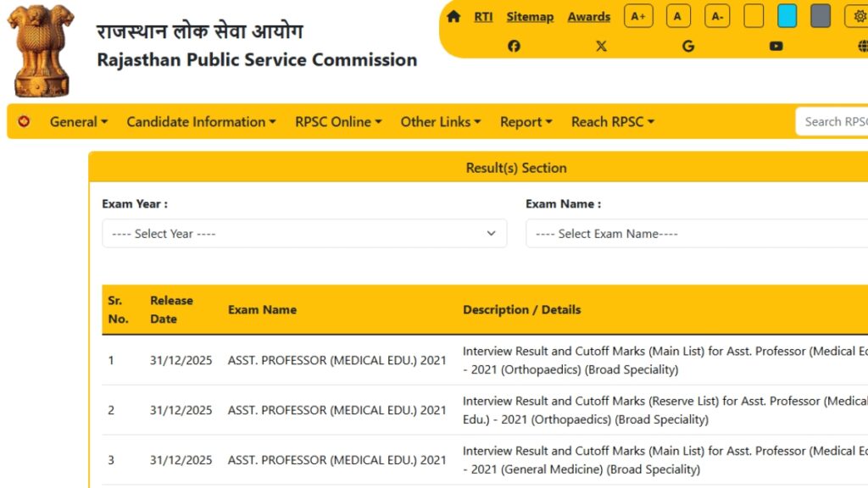The height and width of the screenshot is (488, 868).
Task: Expand the Candidate Information menu
Action: [201, 121]
